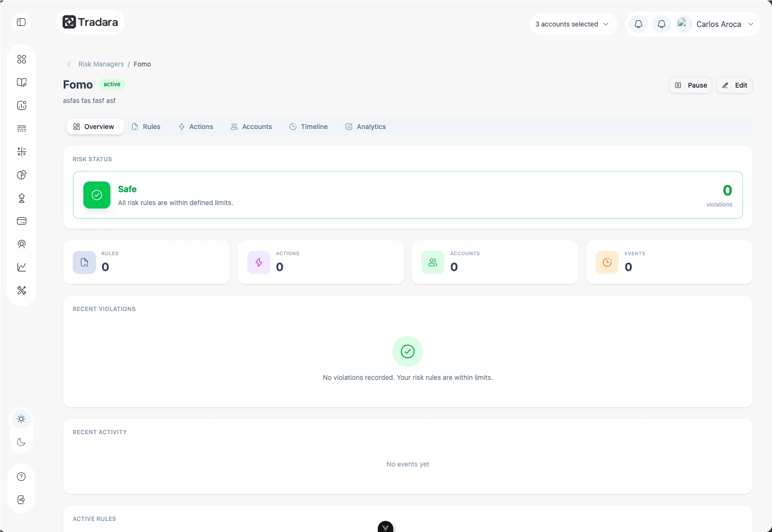Open the credit card icon in sidebar

click(22, 221)
